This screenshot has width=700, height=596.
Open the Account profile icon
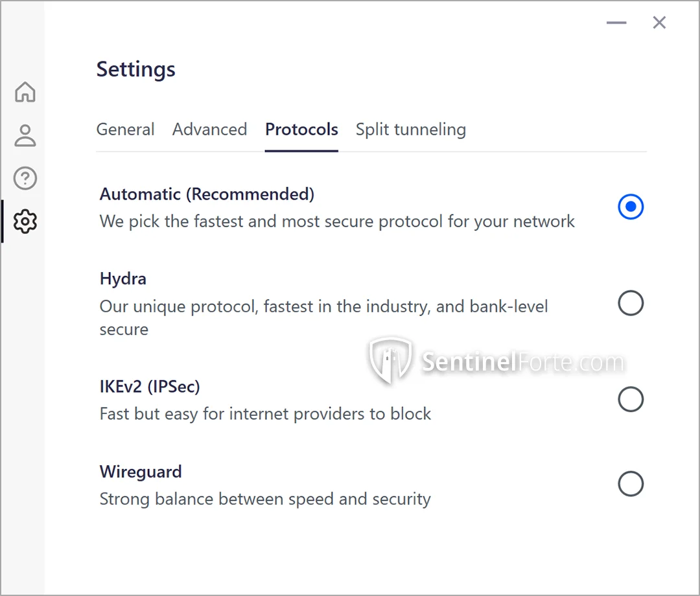point(25,135)
